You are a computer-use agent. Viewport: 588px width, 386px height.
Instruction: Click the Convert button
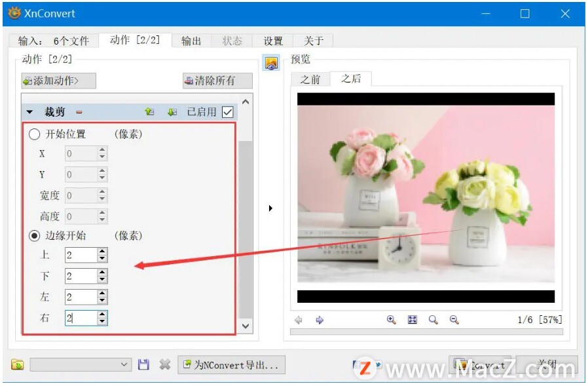coord(480,365)
